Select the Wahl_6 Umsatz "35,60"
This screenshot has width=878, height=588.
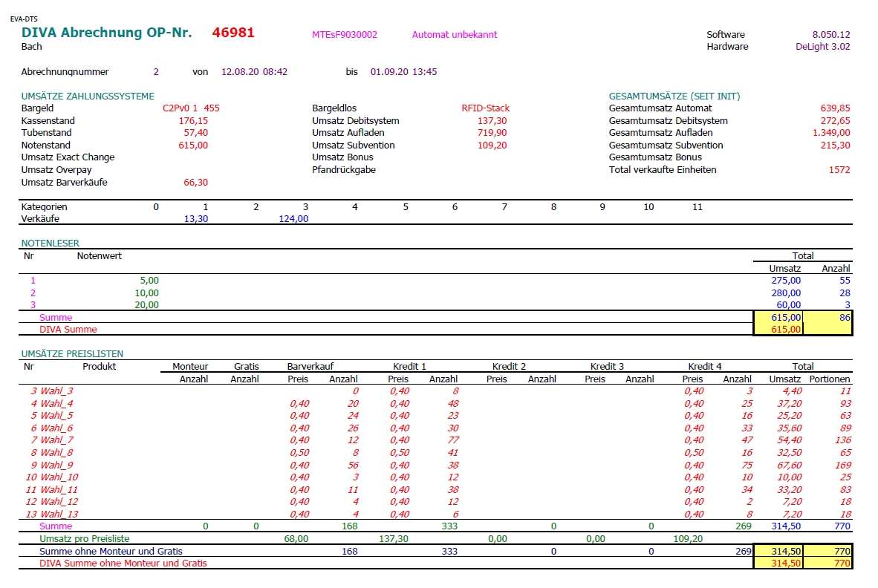(x=790, y=428)
